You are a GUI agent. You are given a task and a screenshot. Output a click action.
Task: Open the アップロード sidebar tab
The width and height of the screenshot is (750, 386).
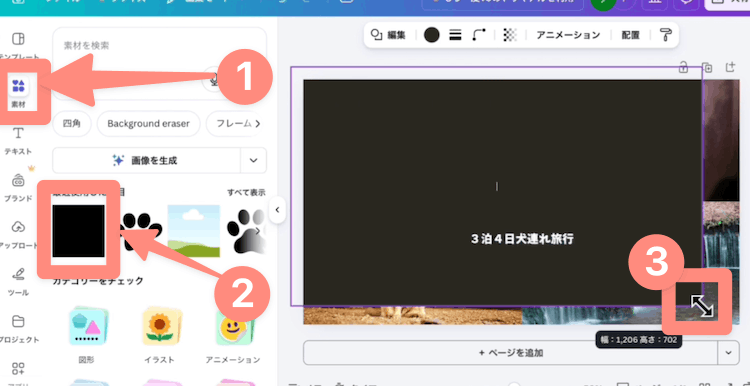pyautogui.click(x=18, y=234)
